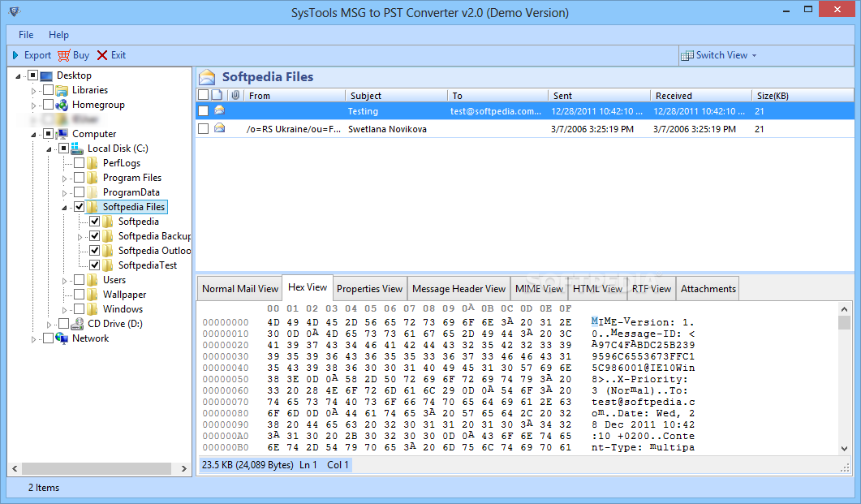This screenshot has width=861, height=504.
Task: Sort emails by the Received column header
Action: coord(700,96)
